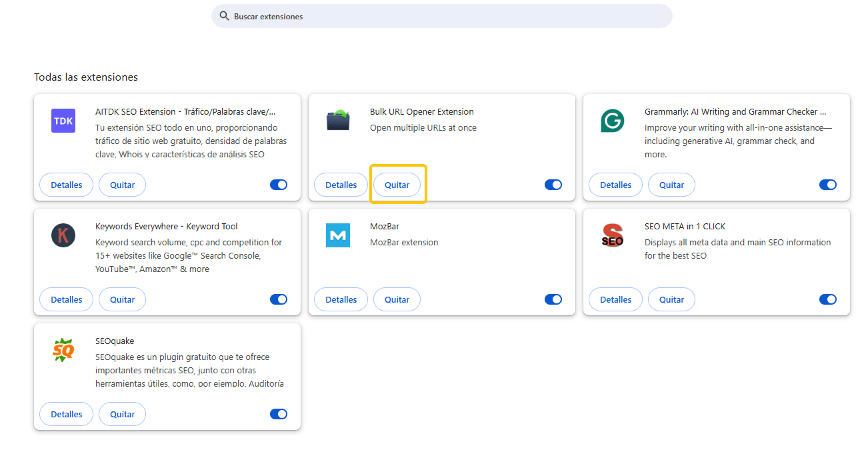Show Detalles for SEOquake
Image resolution: width=868 pixels, height=474 pixels.
67,414
